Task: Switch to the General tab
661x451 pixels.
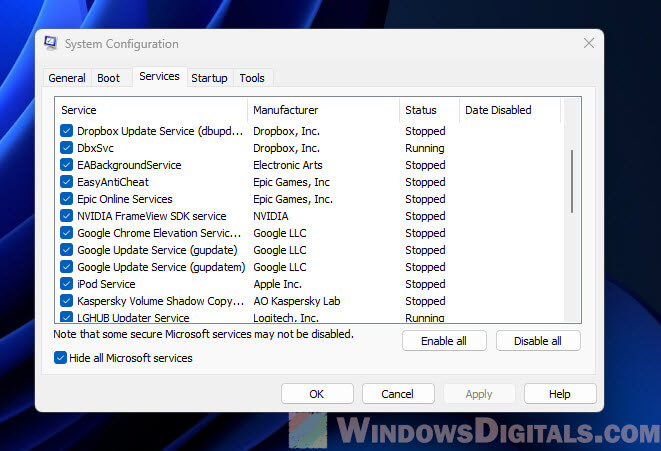Action: (67, 78)
